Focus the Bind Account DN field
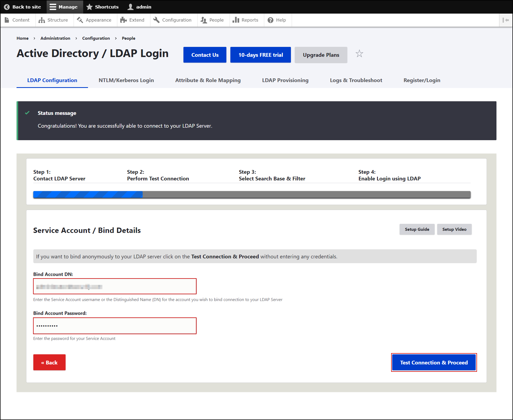 pyautogui.click(x=115, y=286)
